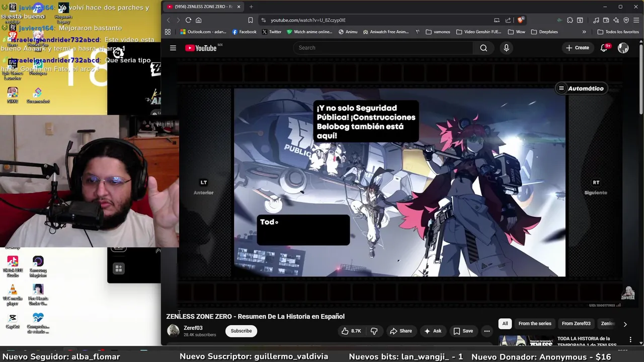
Task: Open TikTok LIVE Studio desktop shortcut
Action: click(13, 266)
